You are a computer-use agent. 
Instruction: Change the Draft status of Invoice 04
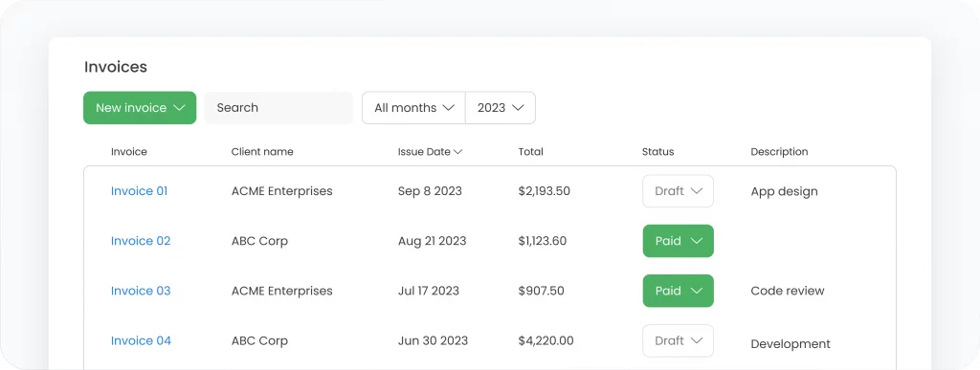(679, 340)
